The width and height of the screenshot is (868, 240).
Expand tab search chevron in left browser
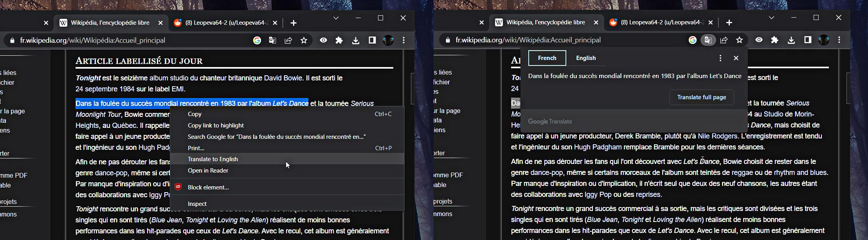pyautogui.click(x=336, y=18)
